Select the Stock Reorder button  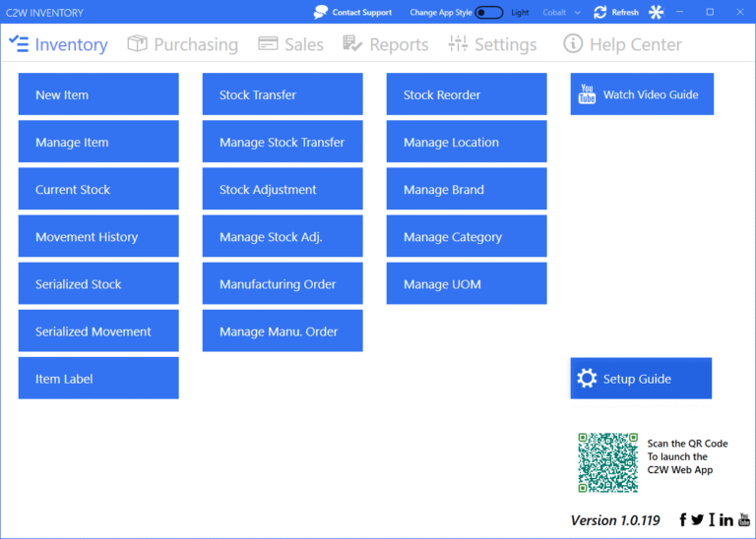pos(467,94)
